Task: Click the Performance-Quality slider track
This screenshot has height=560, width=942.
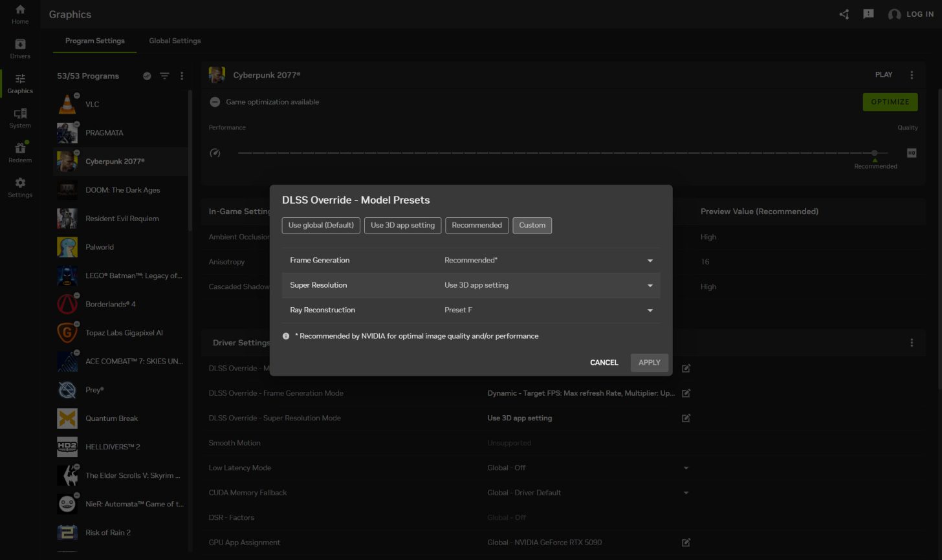Action: coord(563,153)
